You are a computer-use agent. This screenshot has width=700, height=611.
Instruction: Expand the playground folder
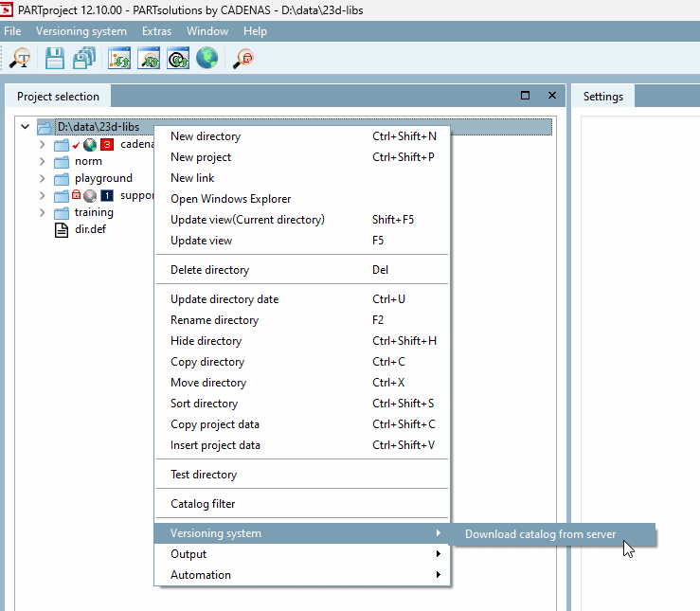[x=42, y=178]
